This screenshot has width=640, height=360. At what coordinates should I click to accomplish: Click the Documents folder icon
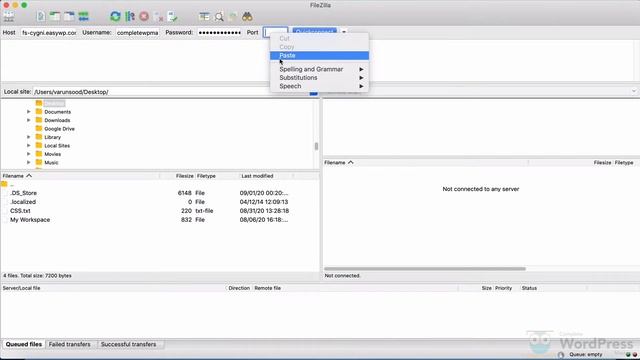[39, 111]
